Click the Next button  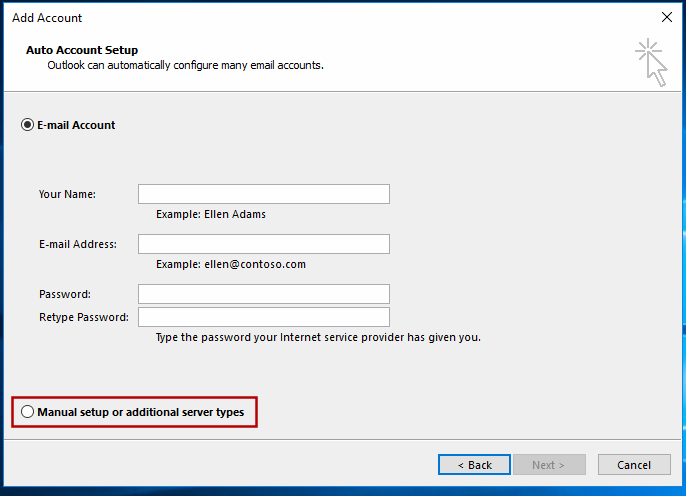tap(549, 465)
